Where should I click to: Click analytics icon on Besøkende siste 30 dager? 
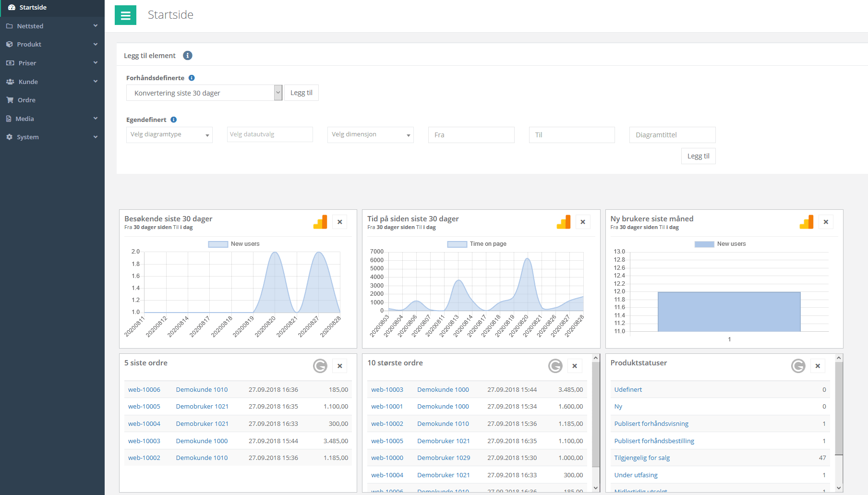click(x=320, y=222)
